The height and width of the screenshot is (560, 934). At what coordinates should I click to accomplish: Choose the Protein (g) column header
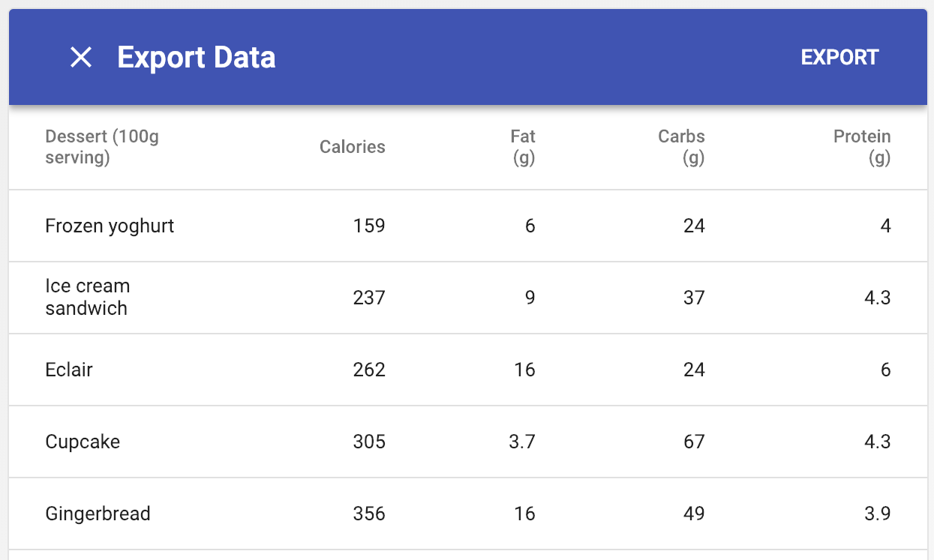click(862, 148)
